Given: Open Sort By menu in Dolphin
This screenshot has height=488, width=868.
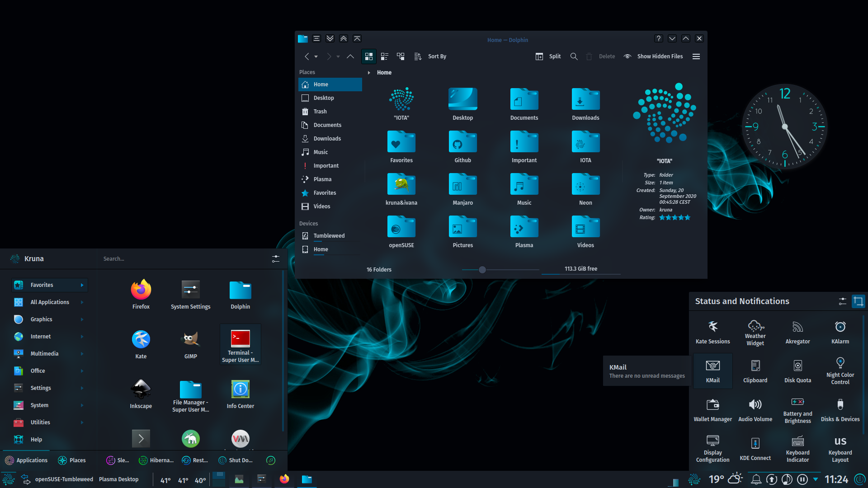Looking at the screenshot, I should coord(430,56).
